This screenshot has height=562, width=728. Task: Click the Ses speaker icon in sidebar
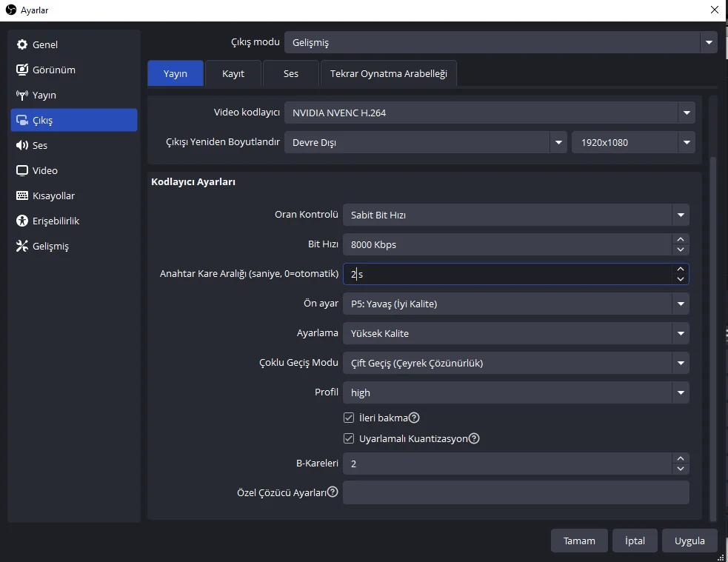(x=21, y=145)
